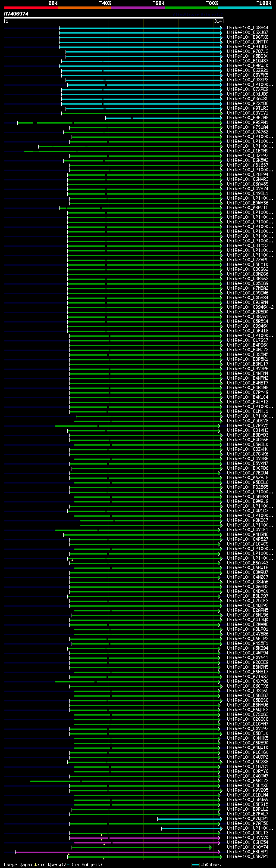Select hit label UniRef100_B6KC72
Image resolution: width=276 pixels, height=868 pixels.
point(248,781)
